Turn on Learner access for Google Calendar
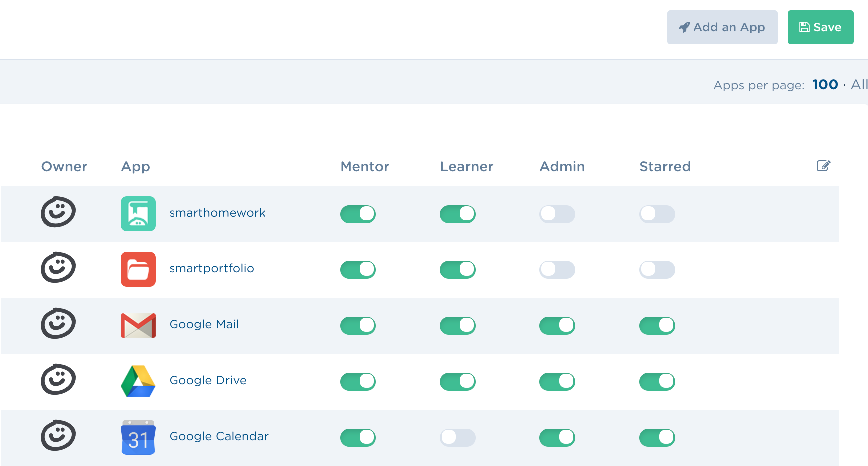The width and height of the screenshot is (868, 466). [457, 437]
